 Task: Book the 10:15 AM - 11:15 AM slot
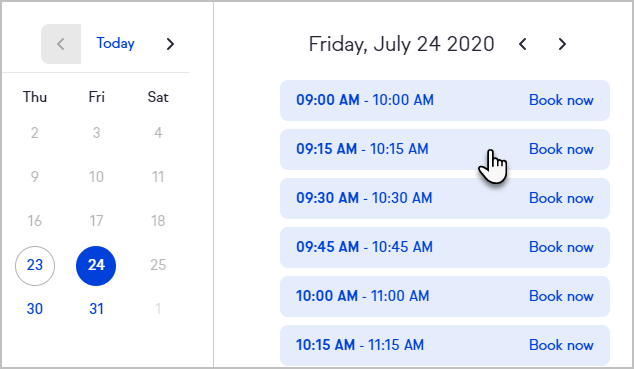(x=561, y=345)
